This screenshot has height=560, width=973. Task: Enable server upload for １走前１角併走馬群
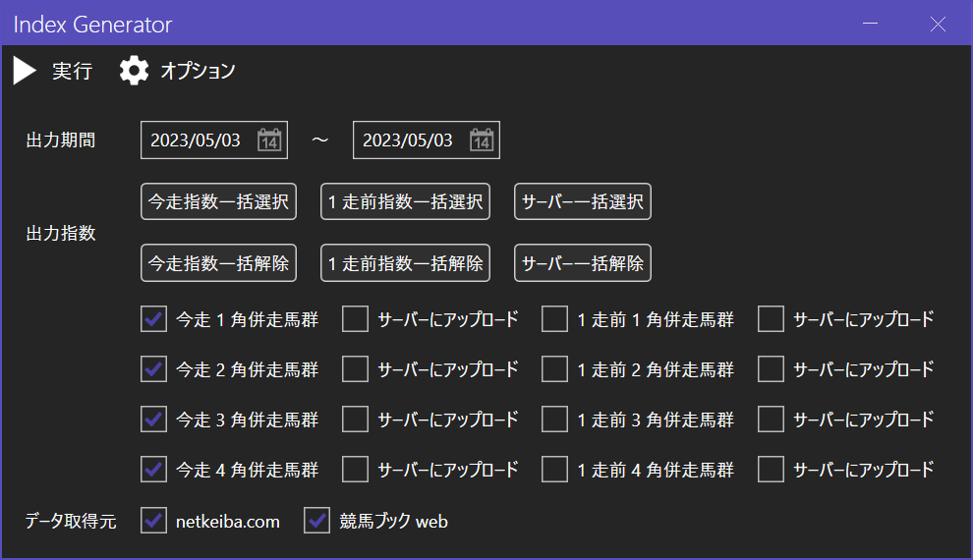(x=771, y=319)
